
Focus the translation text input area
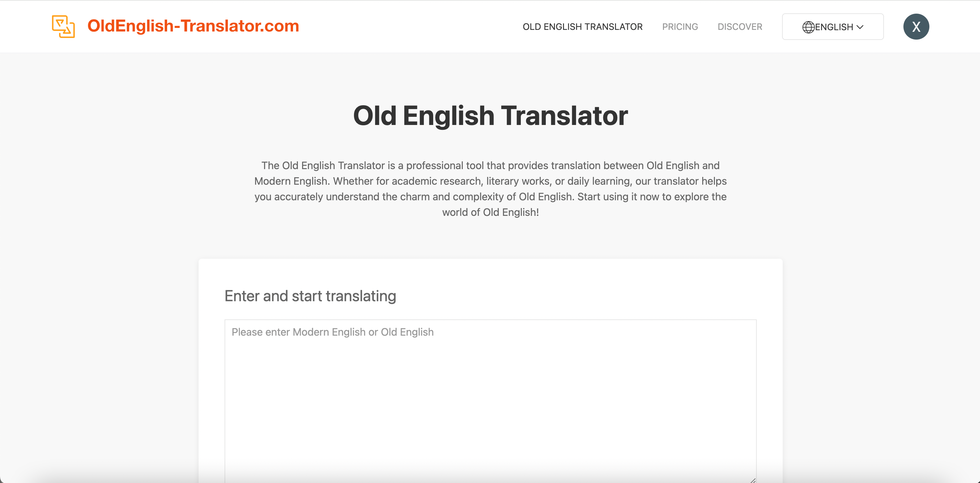click(x=490, y=401)
